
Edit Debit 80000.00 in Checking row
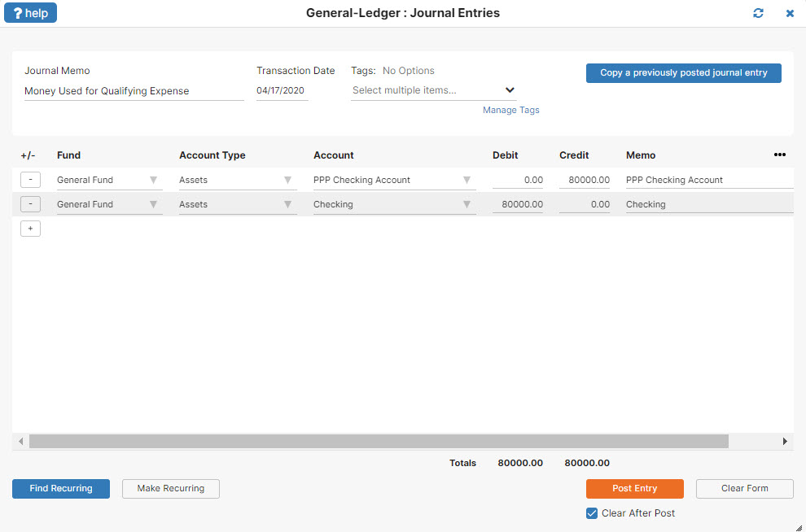[x=518, y=204]
